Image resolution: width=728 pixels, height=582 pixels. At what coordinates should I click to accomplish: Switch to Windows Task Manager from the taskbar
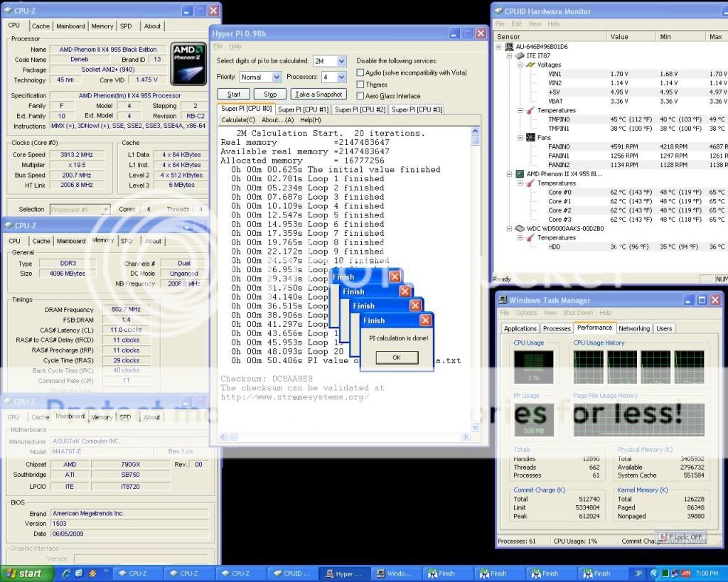coord(395,573)
